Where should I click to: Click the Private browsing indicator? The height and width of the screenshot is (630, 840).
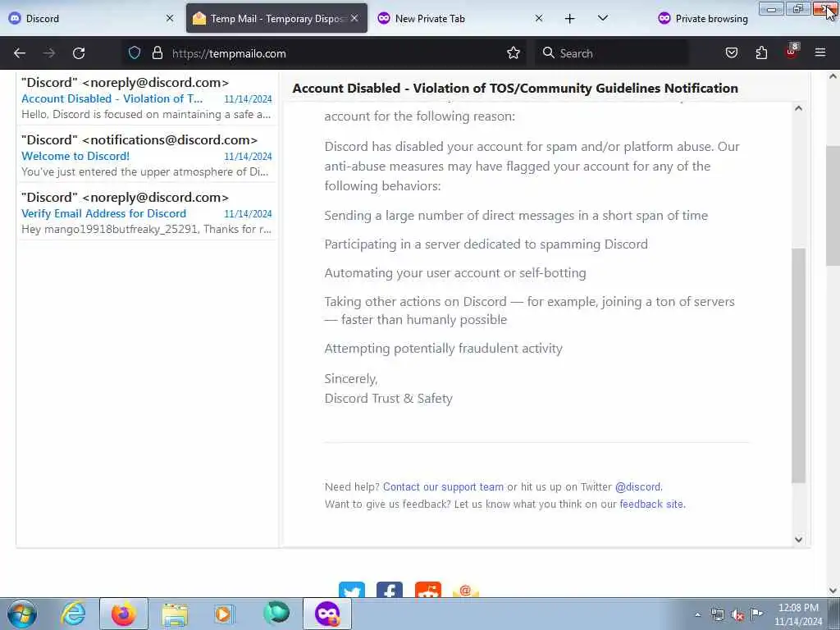pyautogui.click(x=703, y=19)
